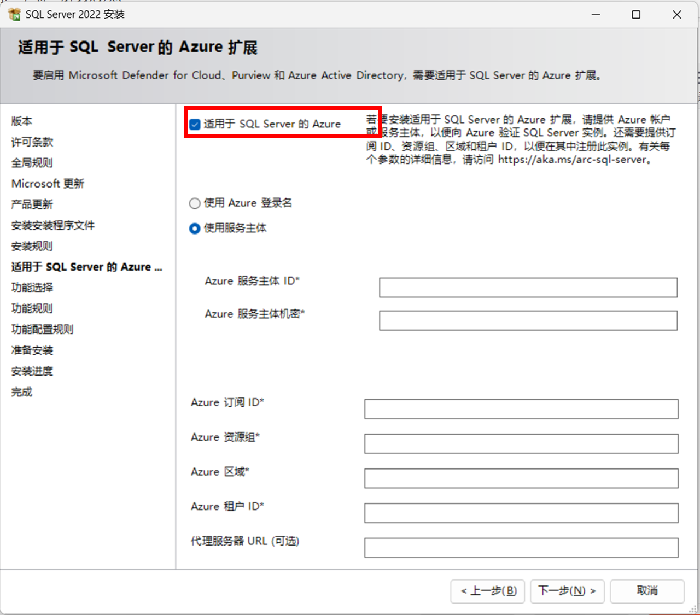The width and height of the screenshot is (700, 615).
Task: Select the 安装安装程序文件 step in the sidebar
Action: [x=53, y=225]
